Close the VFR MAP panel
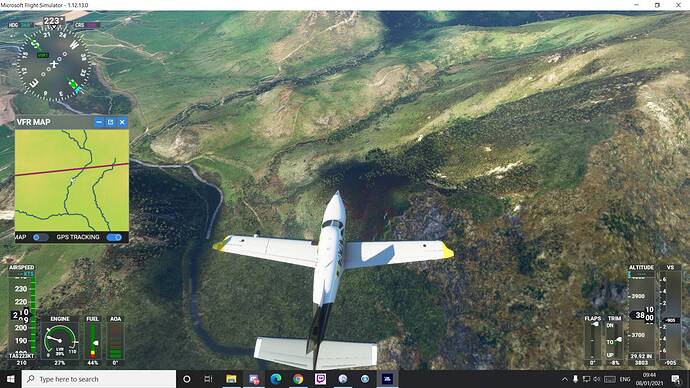690x388 pixels. (122, 122)
